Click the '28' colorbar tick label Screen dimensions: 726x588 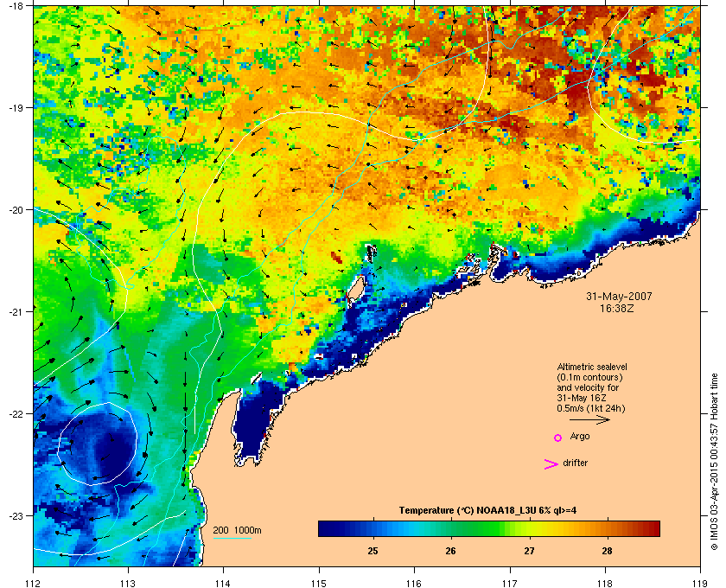point(607,551)
